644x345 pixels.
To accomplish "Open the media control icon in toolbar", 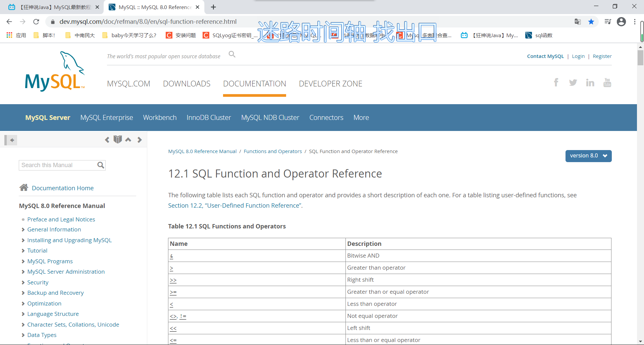I will tap(607, 22).
